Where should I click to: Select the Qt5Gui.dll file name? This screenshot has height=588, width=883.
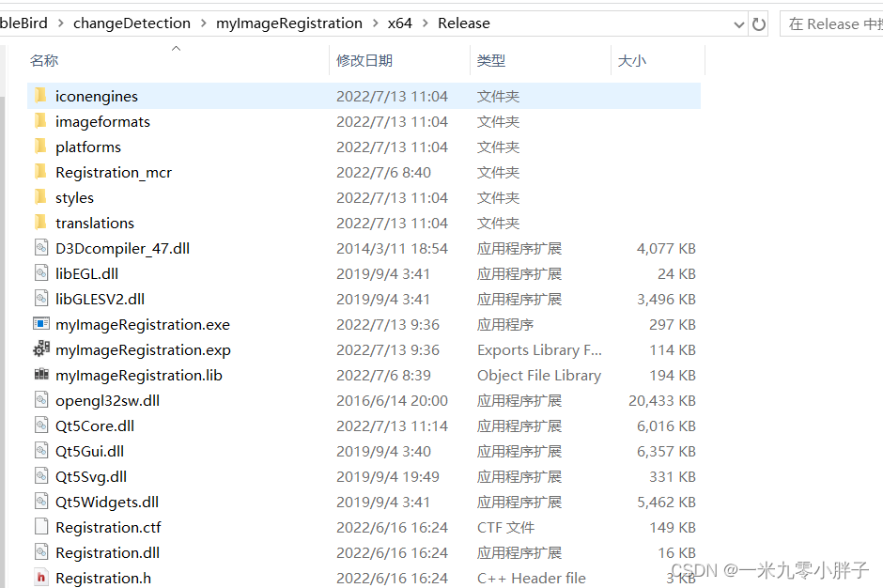(89, 451)
